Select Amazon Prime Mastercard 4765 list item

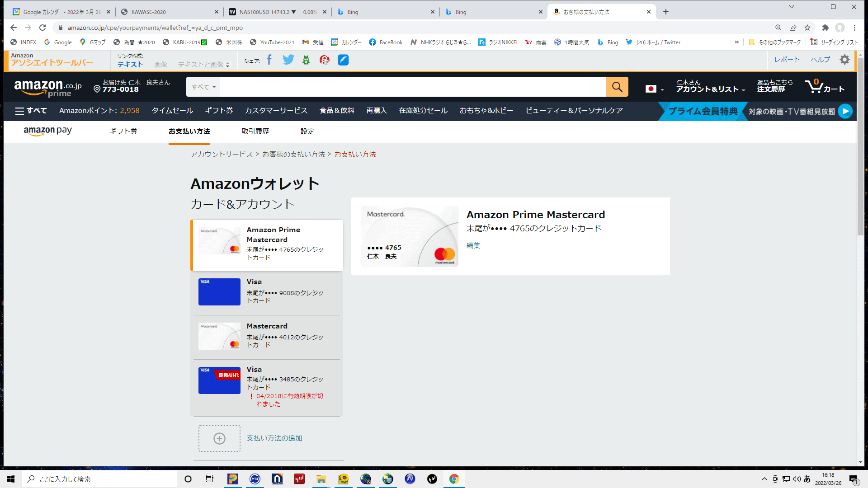(x=267, y=245)
